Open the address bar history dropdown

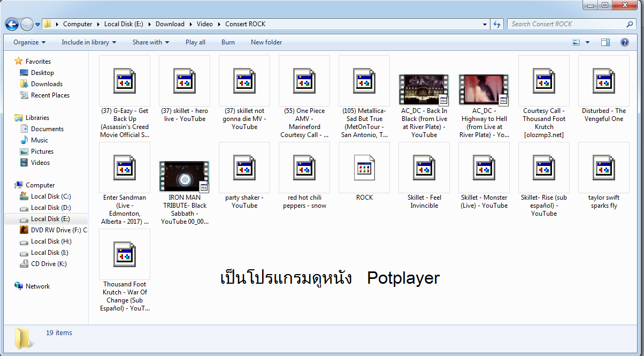(485, 24)
